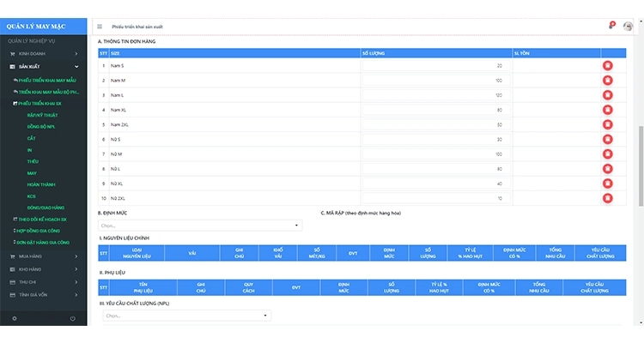Edit the quantity field for Nam M
The image size is (644, 343).
pos(433,81)
